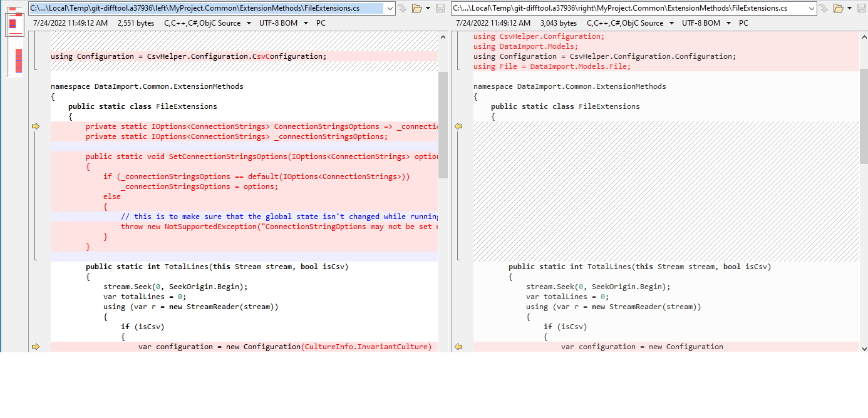This screenshot has height=418, width=868.
Task: Click right yellow copy arrow beside hatched block
Action: pos(458,126)
